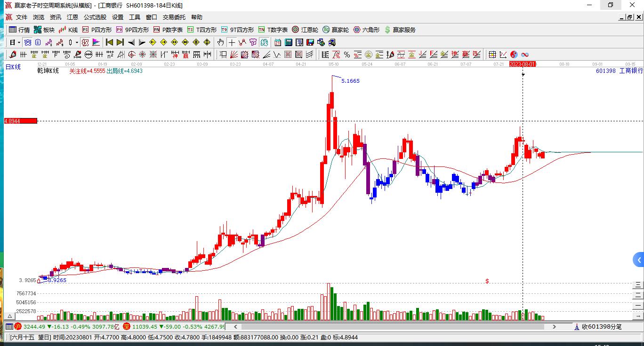The image size is (644, 346).
Task: Open the 9P四方形 tool
Action: pos(132,30)
